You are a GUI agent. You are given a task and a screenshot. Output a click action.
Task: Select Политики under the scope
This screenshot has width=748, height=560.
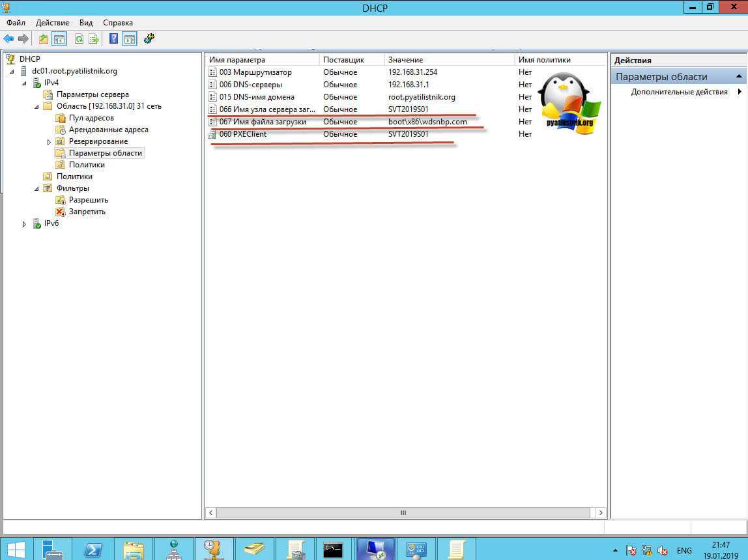[87, 165]
